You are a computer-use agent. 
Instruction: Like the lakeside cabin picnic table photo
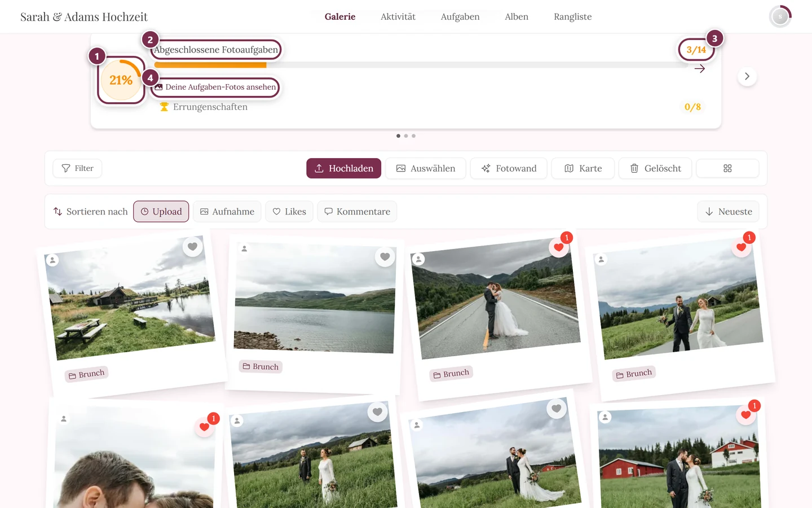point(192,247)
